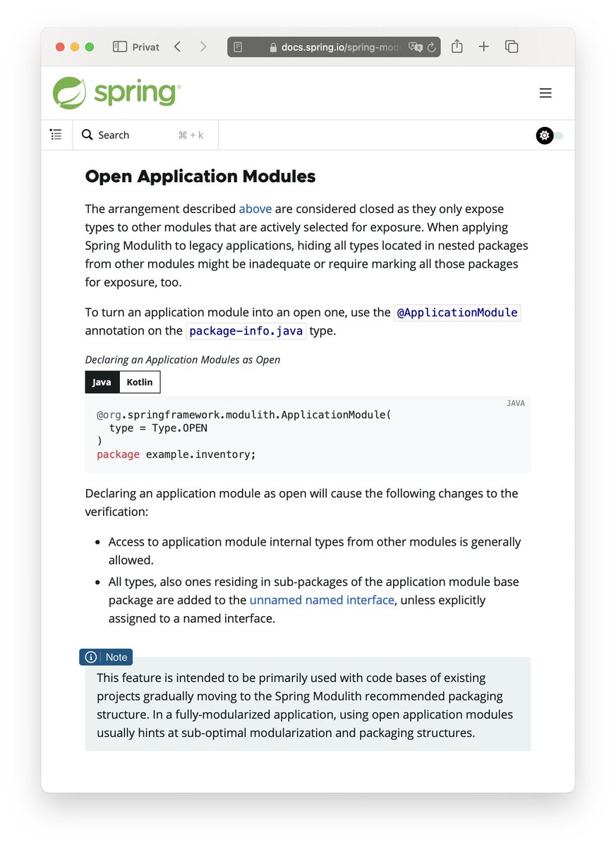This screenshot has width=616, height=847.
Task: Open a new tab with plus
Action: pyautogui.click(x=483, y=47)
